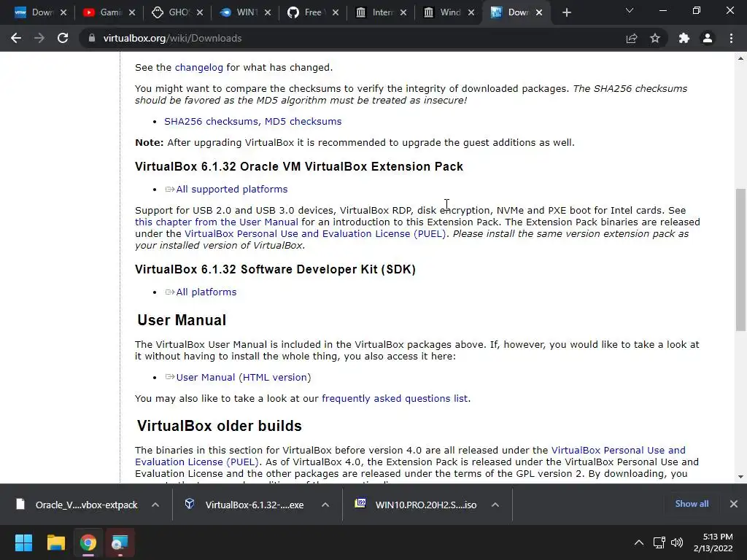Switch to the VMware 'Down' tab

(34, 13)
